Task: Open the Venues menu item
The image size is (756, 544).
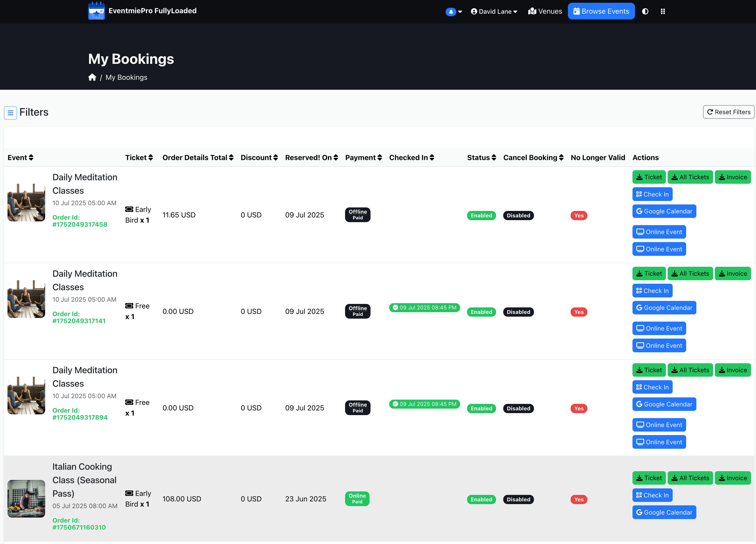Action: tap(545, 11)
